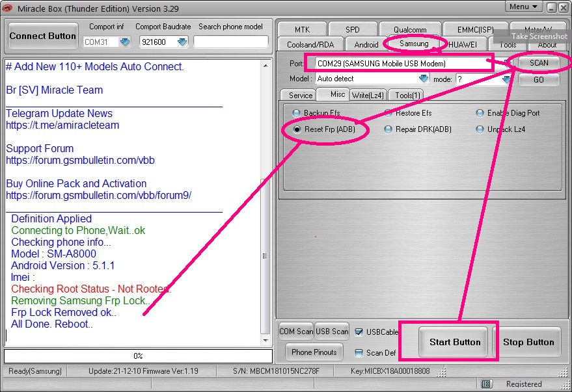Click the 'Key:MICBX18A00018808' status entry

coord(390,371)
